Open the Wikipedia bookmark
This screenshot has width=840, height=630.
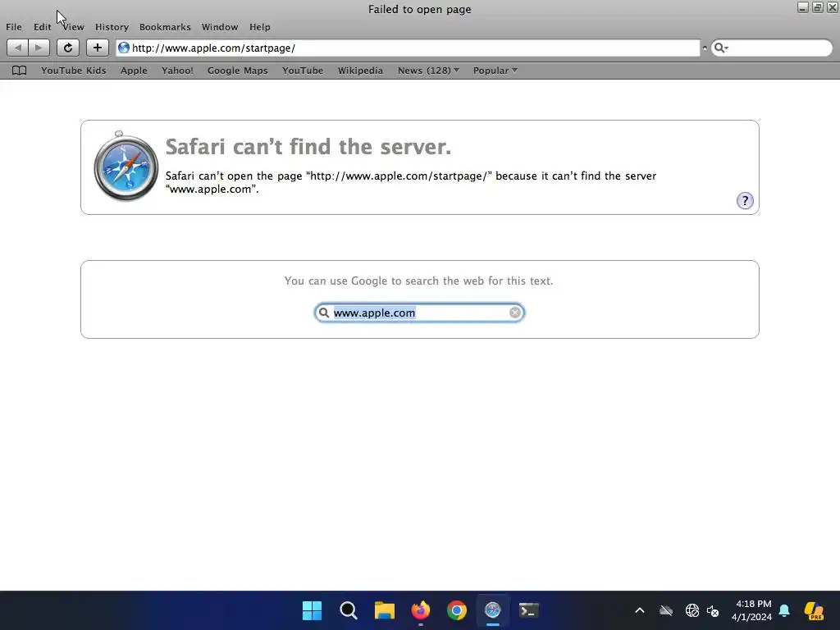(x=360, y=71)
